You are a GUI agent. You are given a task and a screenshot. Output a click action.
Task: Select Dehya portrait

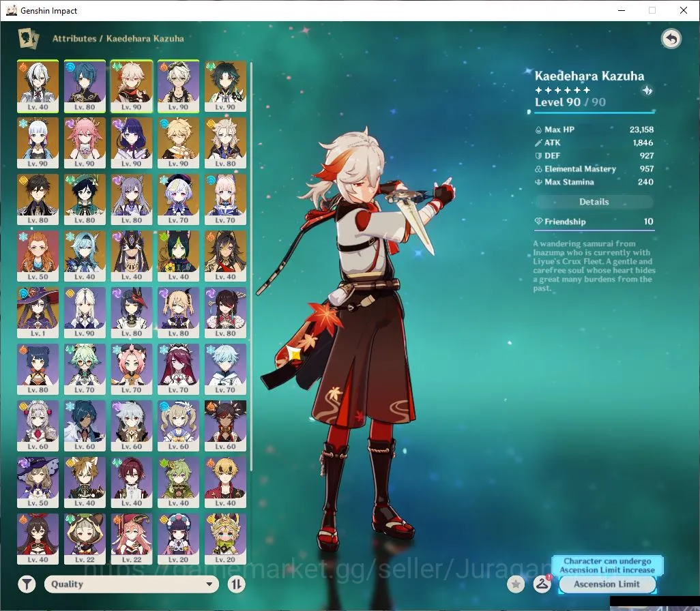pyautogui.click(x=225, y=256)
